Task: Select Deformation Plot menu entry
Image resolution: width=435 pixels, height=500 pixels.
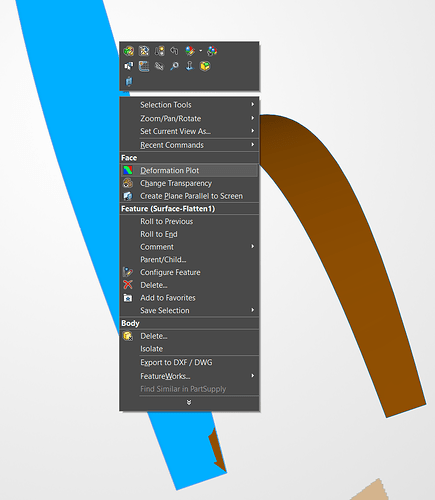Action: click(189, 170)
